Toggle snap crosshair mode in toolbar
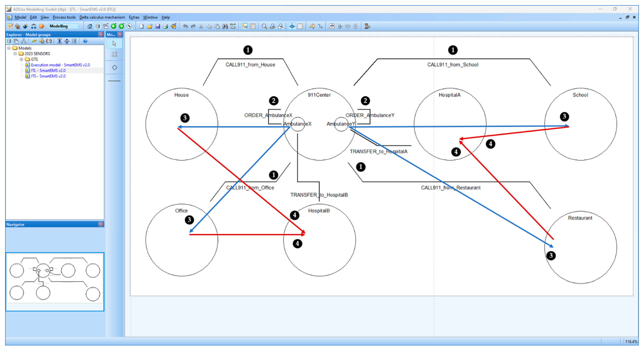 point(292,26)
